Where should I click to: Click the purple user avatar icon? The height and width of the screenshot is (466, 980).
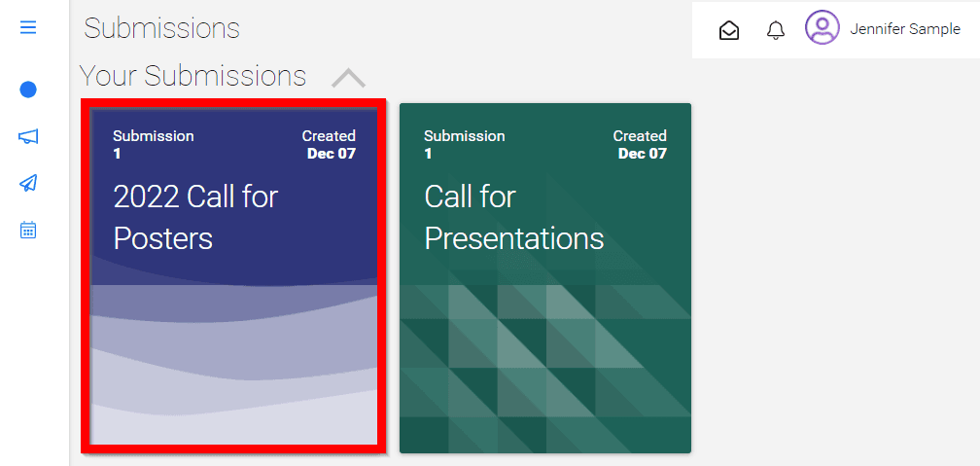click(x=822, y=27)
